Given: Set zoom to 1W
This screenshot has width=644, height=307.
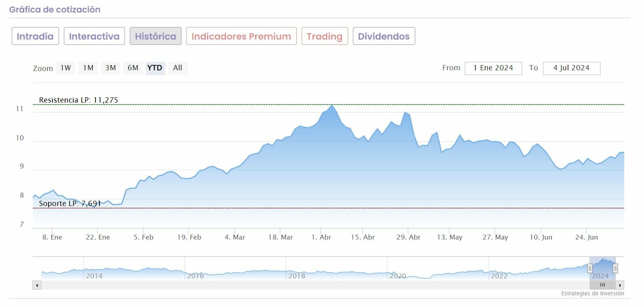Looking at the screenshot, I should pos(65,68).
